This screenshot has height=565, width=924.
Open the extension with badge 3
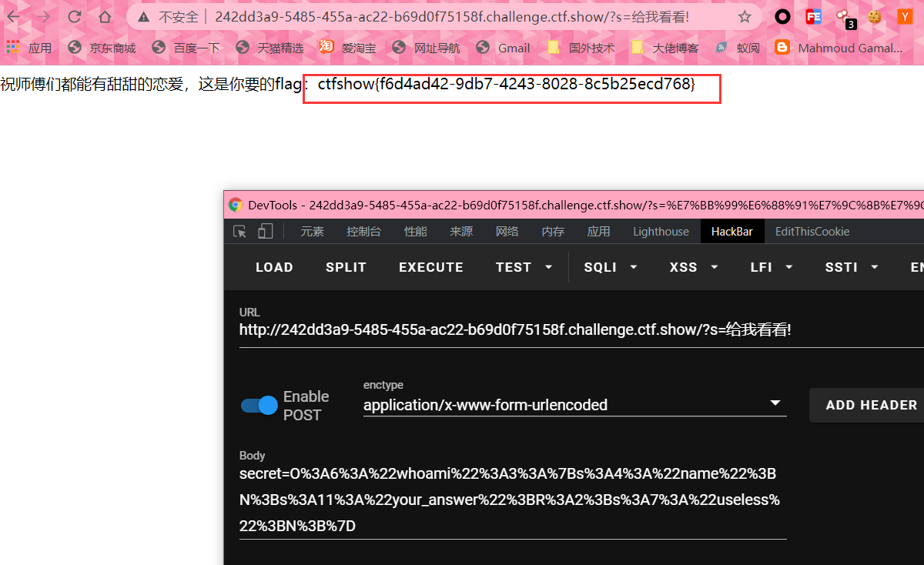(x=845, y=18)
